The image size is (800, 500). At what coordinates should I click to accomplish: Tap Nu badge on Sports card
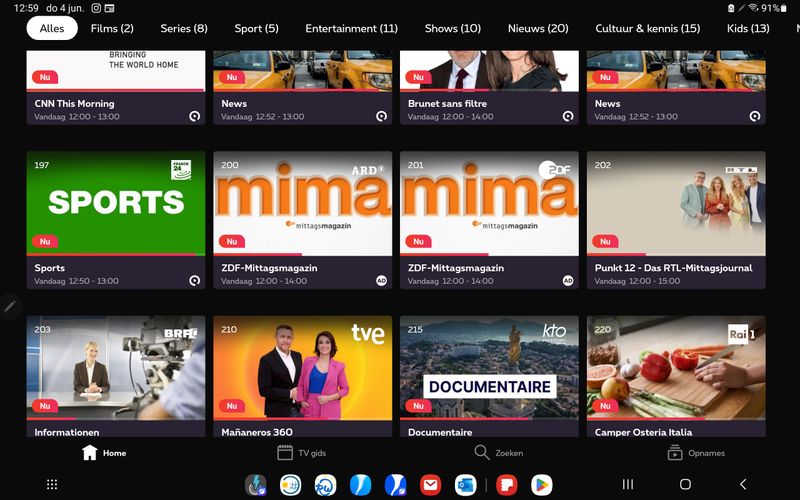(45, 241)
